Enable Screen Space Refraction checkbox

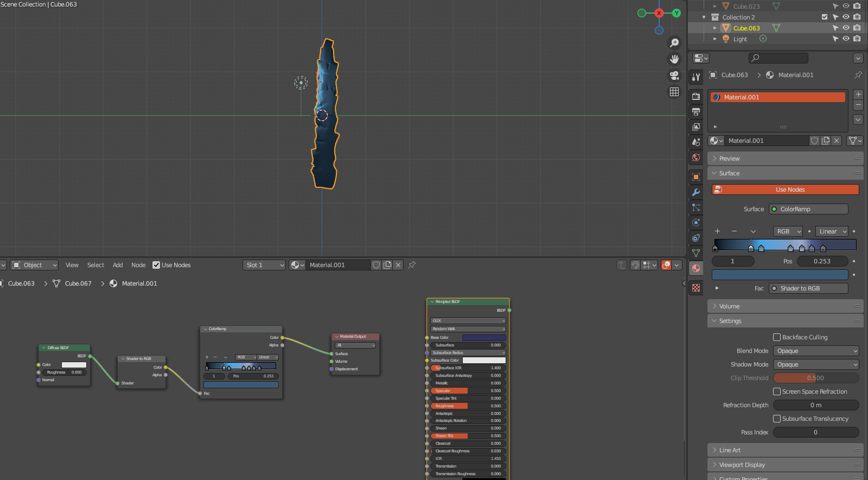click(777, 391)
